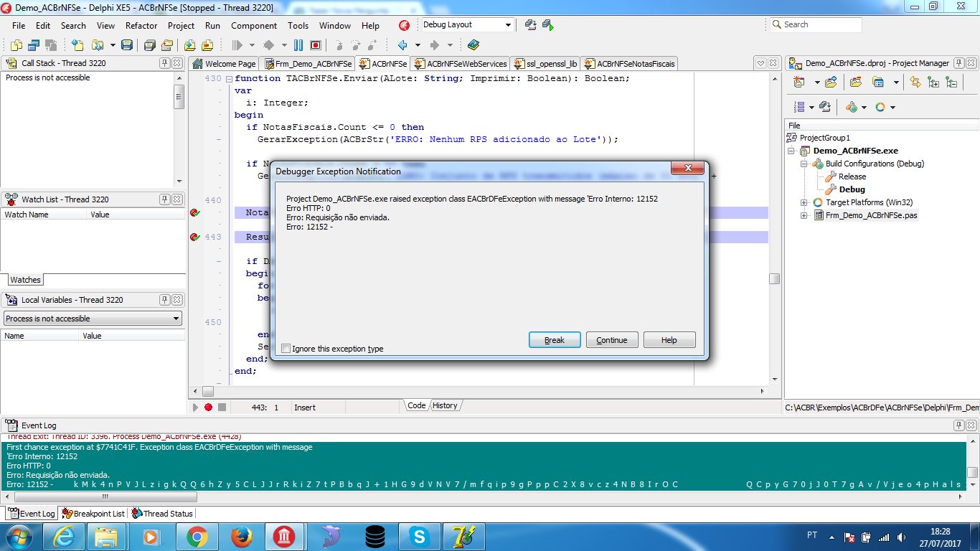
Task: Enable Ignore this exception type checkbox
Action: [x=286, y=349]
